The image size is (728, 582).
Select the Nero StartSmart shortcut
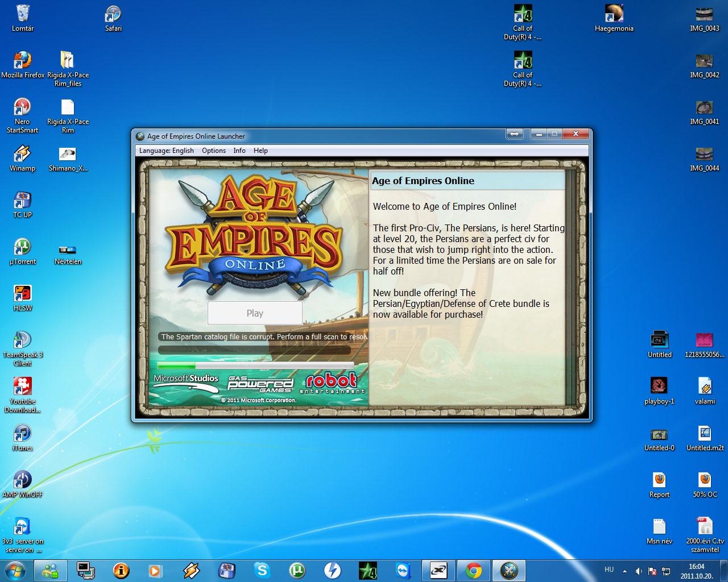point(23,115)
